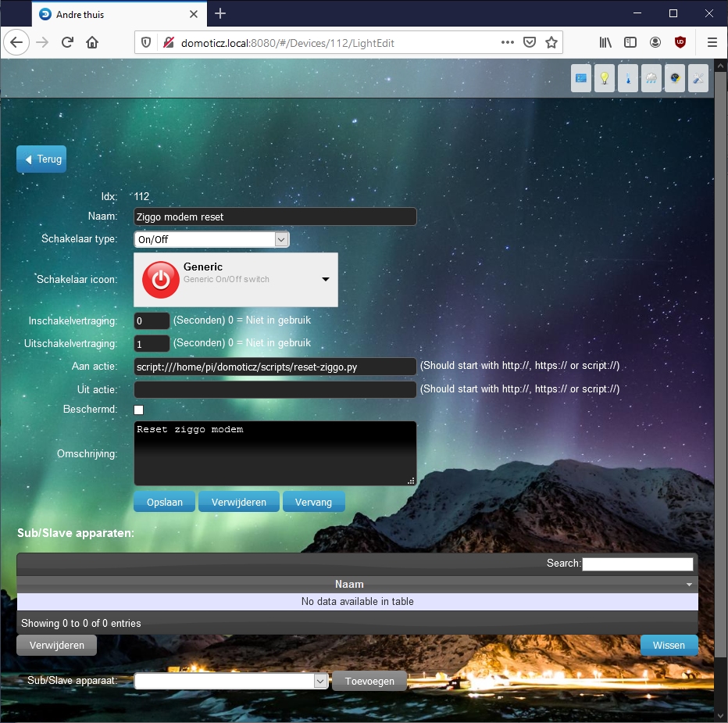Show insecure connection site info icon
The image size is (728, 723).
(x=169, y=43)
